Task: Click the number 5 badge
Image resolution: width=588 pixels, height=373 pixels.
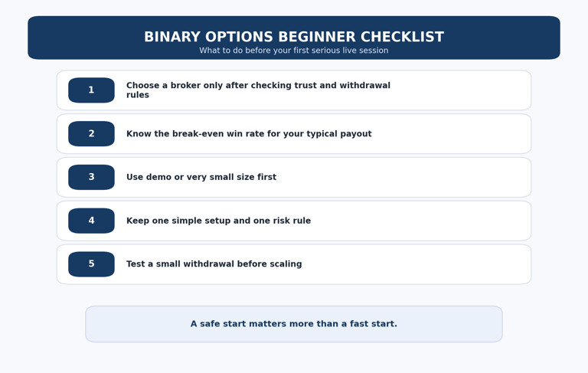Action: tap(91, 264)
